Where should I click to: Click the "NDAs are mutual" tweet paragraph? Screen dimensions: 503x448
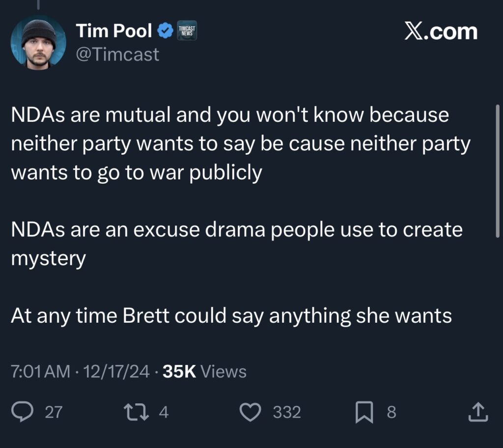241,143
